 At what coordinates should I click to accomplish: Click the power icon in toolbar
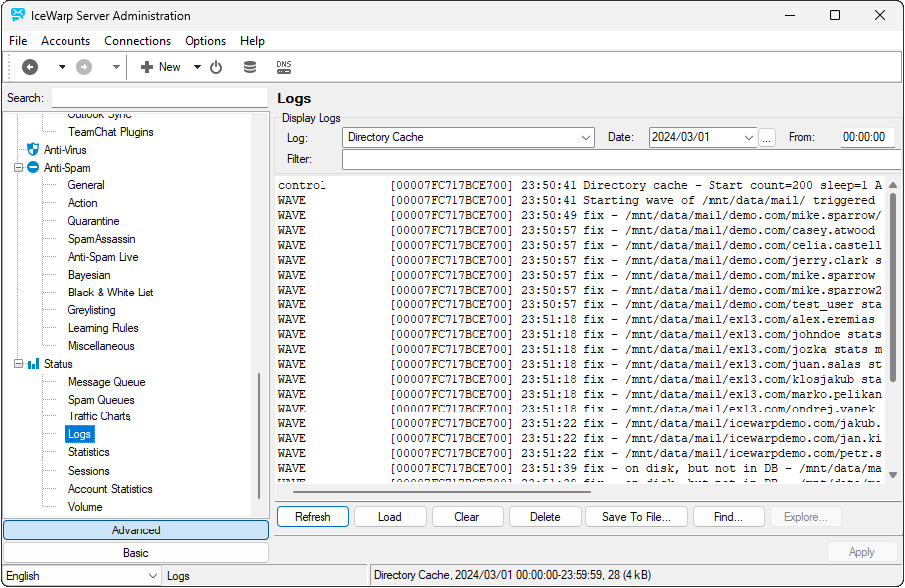[216, 67]
